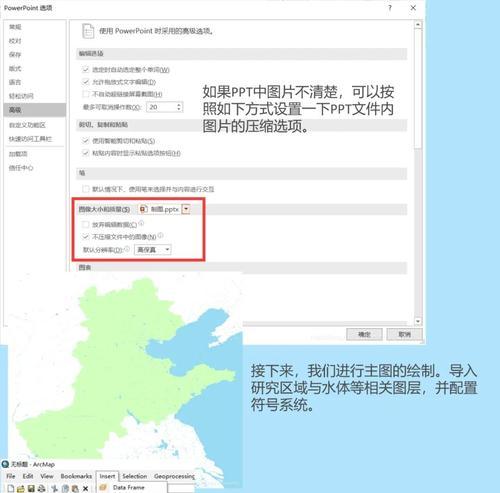Click the PowerPoint file icon beside 制图.pptx
The height and width of the screenshot is (493, 500).
click(143, 209)
